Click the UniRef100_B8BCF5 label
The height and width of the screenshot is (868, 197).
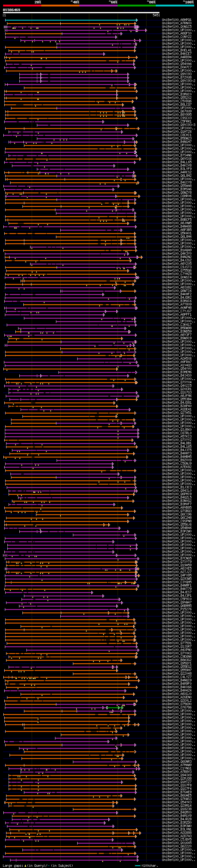pyautogui.click(x=177, y=220)
